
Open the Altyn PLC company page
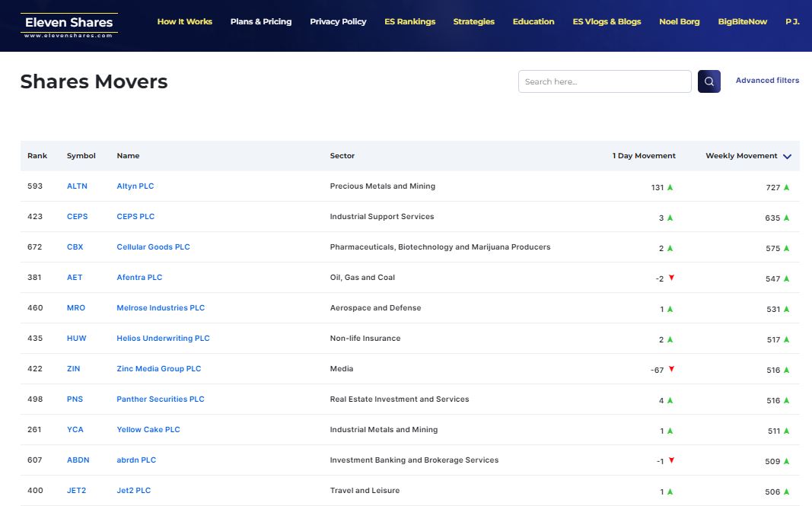[x=135, y=186]
